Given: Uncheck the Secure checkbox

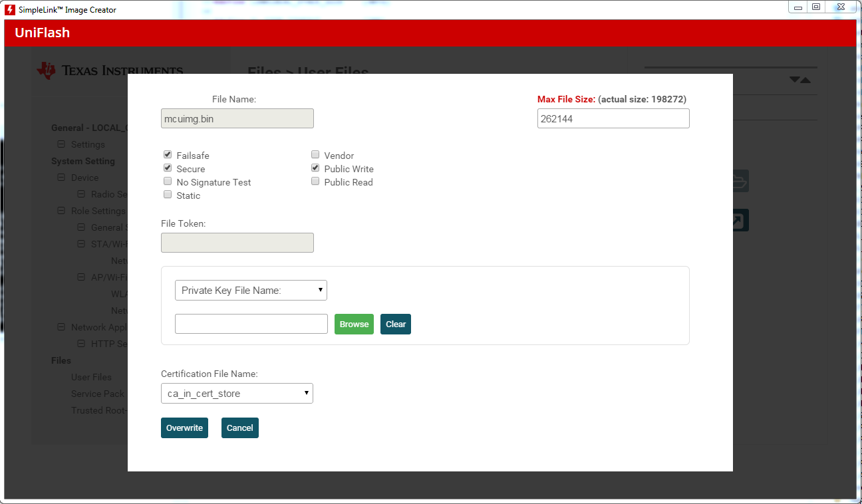Looking at the screenshot, I should (x=168, y=168).
